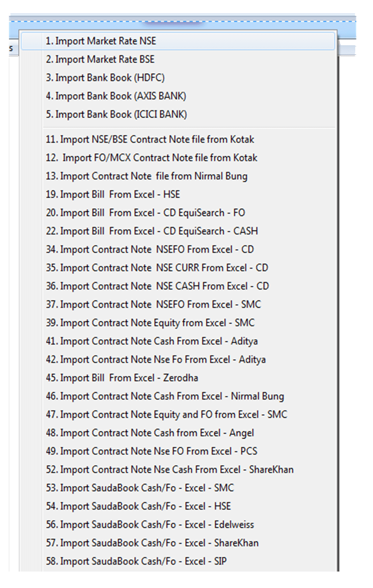Select Contract Note Nse Cash - ShareKhan
This screenshot has height=588, width=373.
[178, 470]
